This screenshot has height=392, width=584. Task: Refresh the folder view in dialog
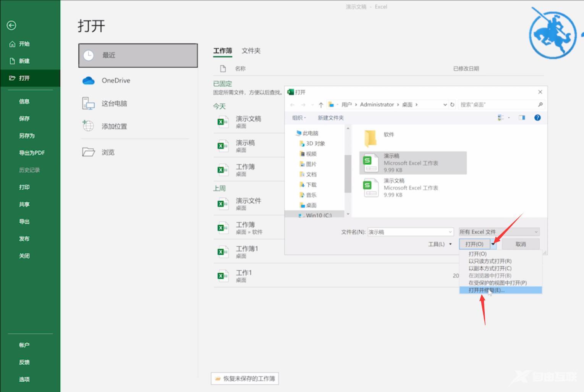click(452, 105)
